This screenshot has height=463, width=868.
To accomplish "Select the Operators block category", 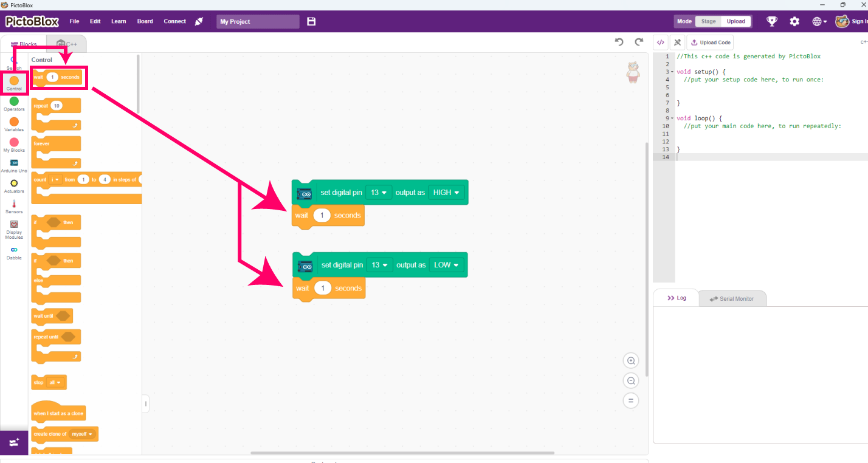I will (x=14, y=104).
